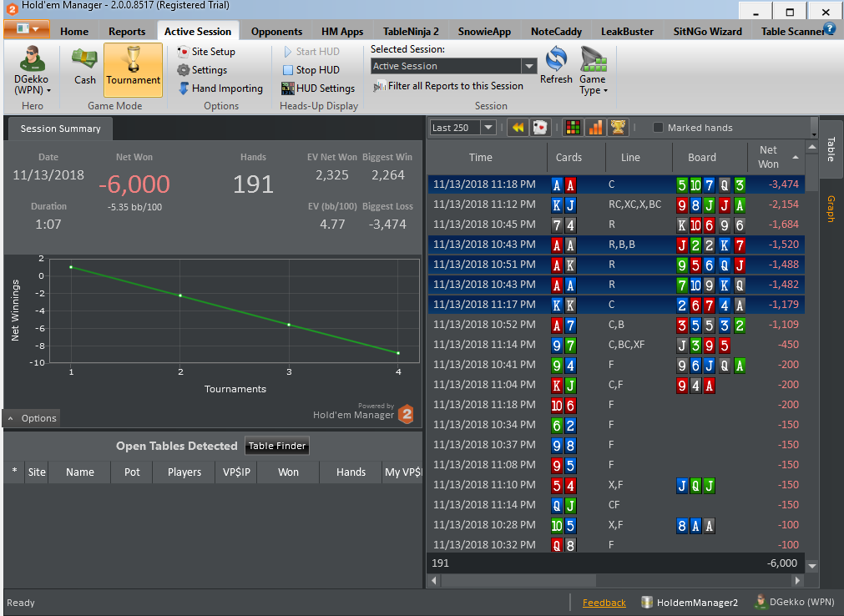The height and width of the screenshot is (616, 844).
Task: Switch to the Opponents tab
Action: pos(276,31)
